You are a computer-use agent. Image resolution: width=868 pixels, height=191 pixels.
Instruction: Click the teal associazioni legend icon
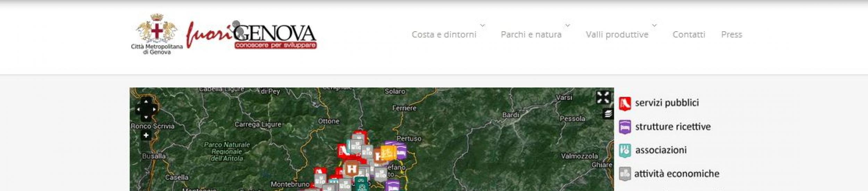tap(625, 150)
